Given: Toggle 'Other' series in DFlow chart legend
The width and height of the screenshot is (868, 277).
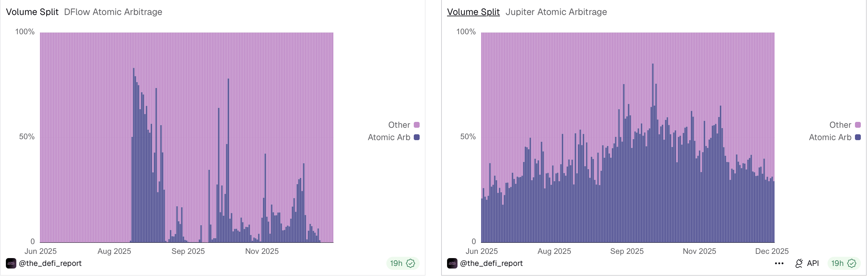Looking at the screenshot, I should (399, 125).
